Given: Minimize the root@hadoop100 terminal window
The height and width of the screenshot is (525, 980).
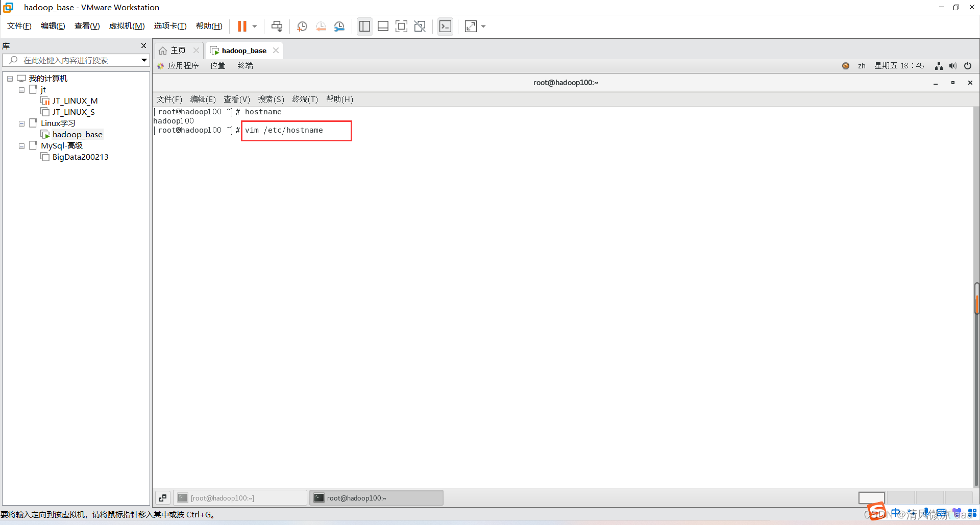Looking at the screenshot, I should [936, 83].
